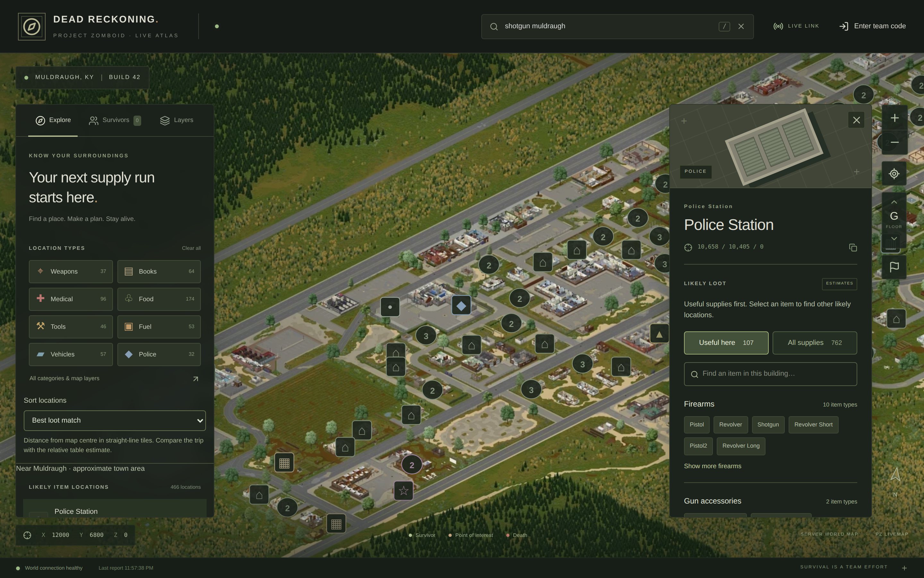Recenter map with the crosshair target button
Viewport: 924px width, 578px height.
(x=894, y=174)
